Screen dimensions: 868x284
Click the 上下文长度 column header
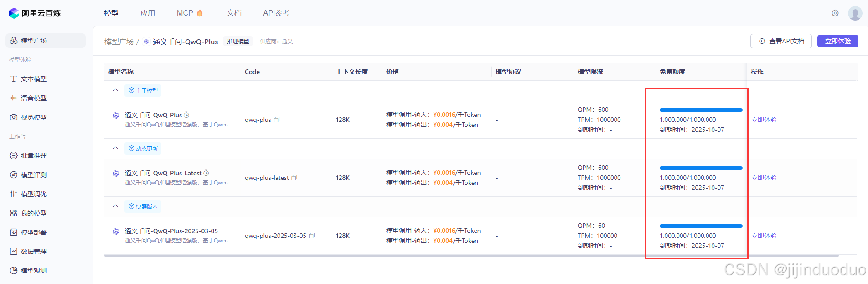coord(352,72)
